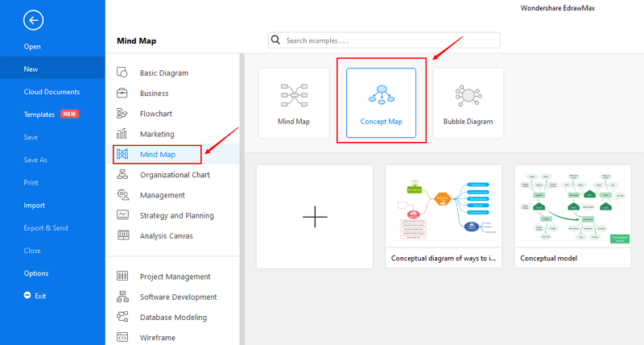Select the Marketing chart icon

pyautogui.click(x=122, y=134)
